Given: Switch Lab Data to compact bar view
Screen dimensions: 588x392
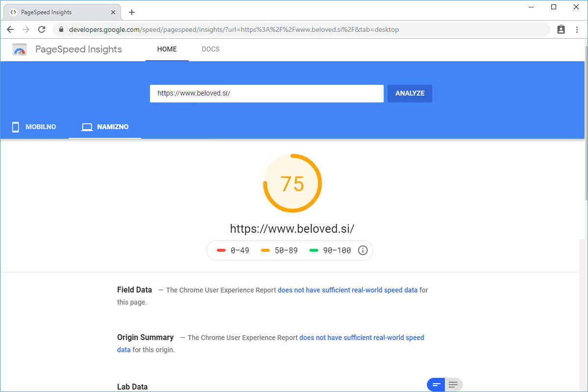Looking at the screenshot, I should [436, 385].
